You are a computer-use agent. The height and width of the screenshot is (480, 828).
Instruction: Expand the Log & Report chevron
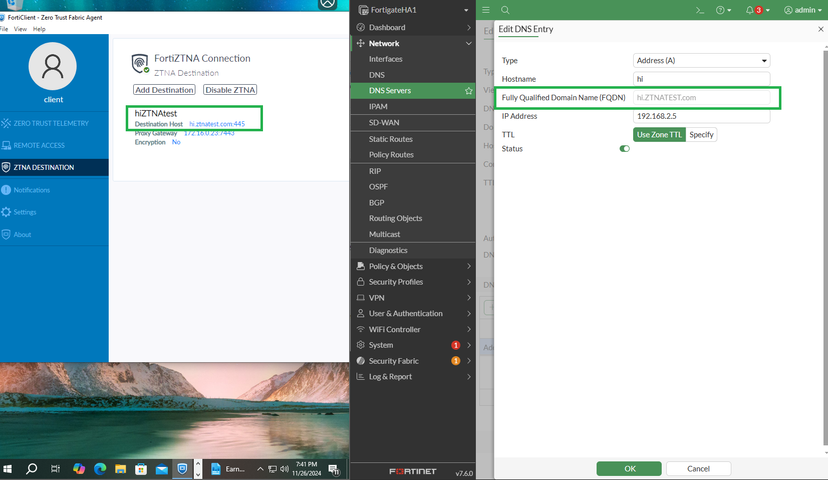468,377
